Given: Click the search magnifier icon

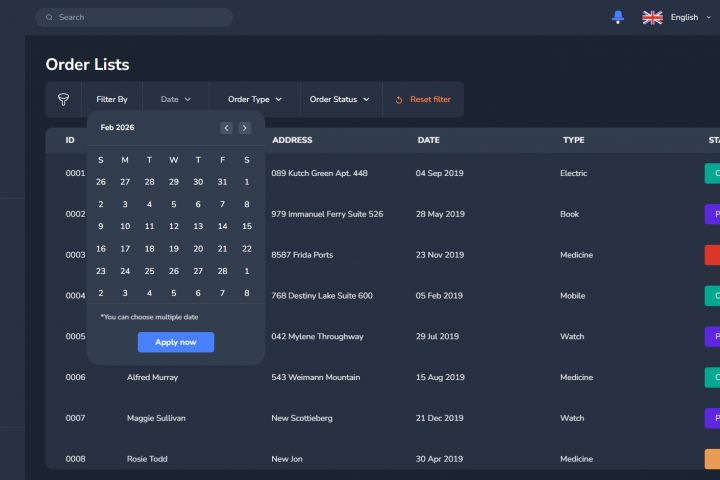Looking at the screenshot, I should [x=49, y=17].
